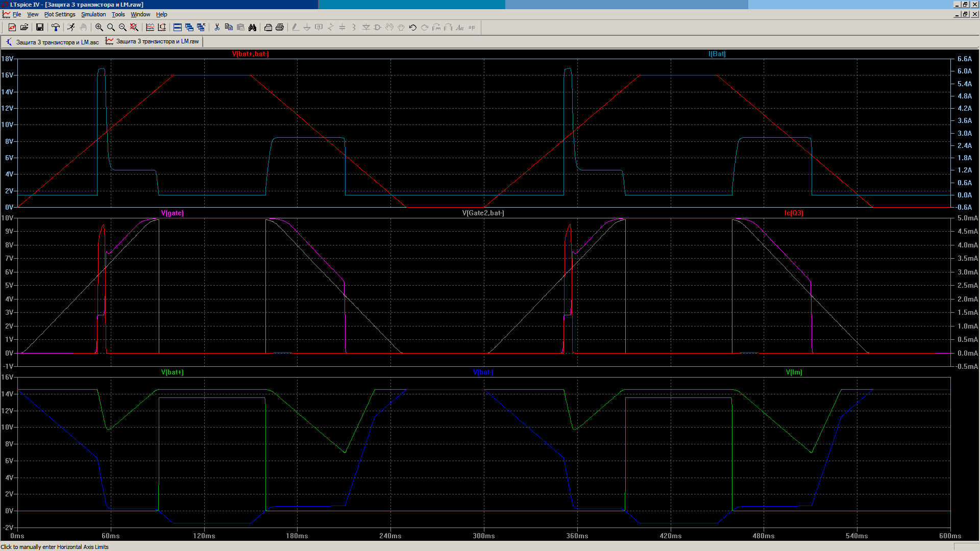Switch to the schematic .asc tab

pyautogui.click(x=53, y=42)
